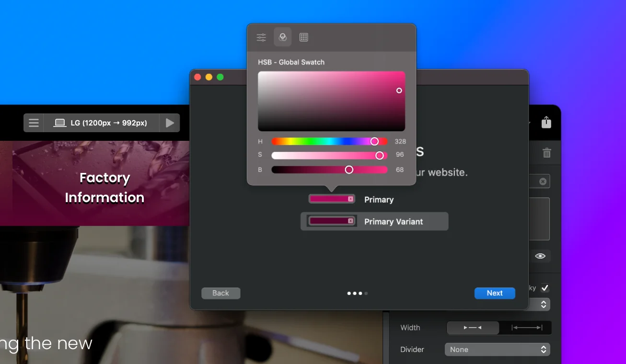Adjust the Brightness slider knob
This screenshot has width=626, height=364.
[349, 170]
